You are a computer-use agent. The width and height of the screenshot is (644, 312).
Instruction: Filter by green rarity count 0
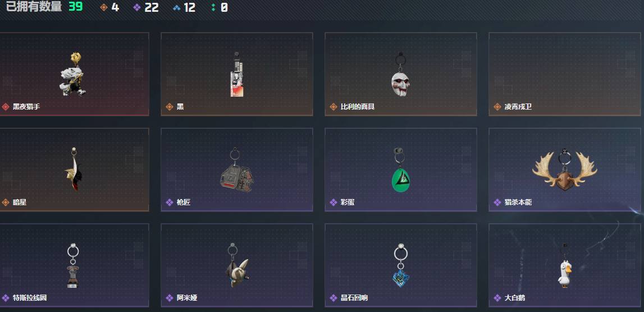coord(220,7)
